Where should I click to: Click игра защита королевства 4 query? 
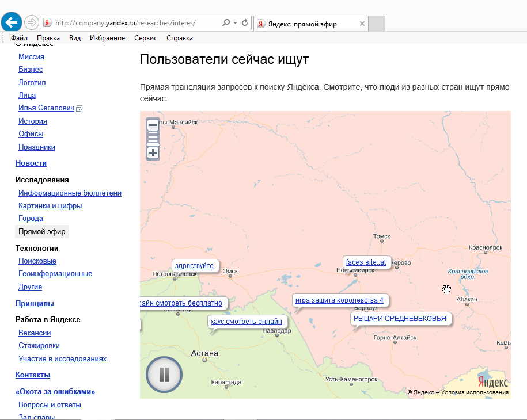pos(339,300)
